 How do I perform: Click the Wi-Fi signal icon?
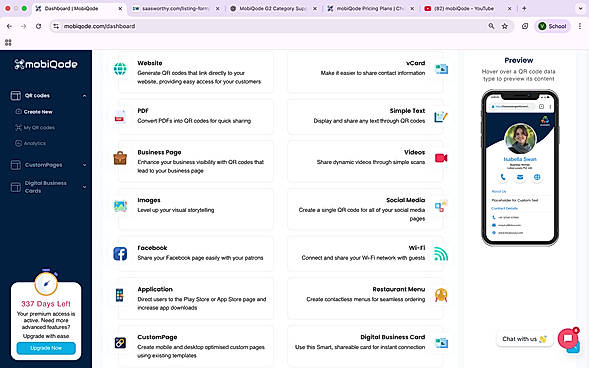pyautogui.click(x=441, y=254)
